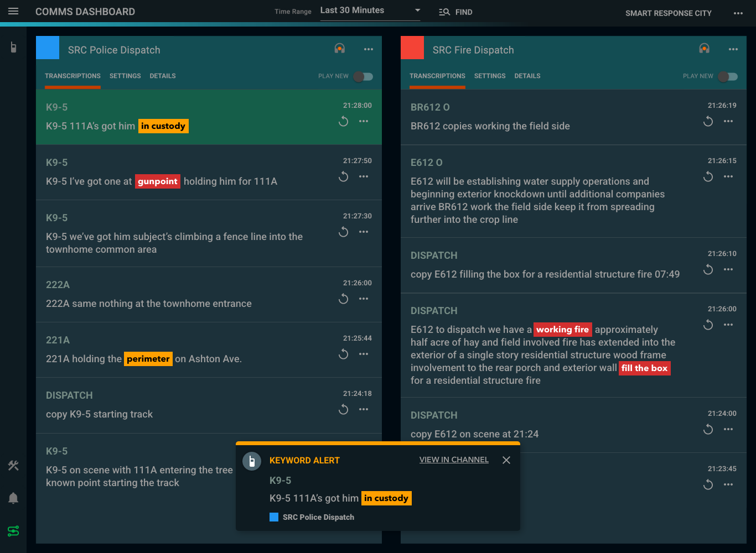Replay the 21:27:30 fence line transmission
The height and width of the screenshot is (553, 756).
pyautogui.click(x=344, y=232)
